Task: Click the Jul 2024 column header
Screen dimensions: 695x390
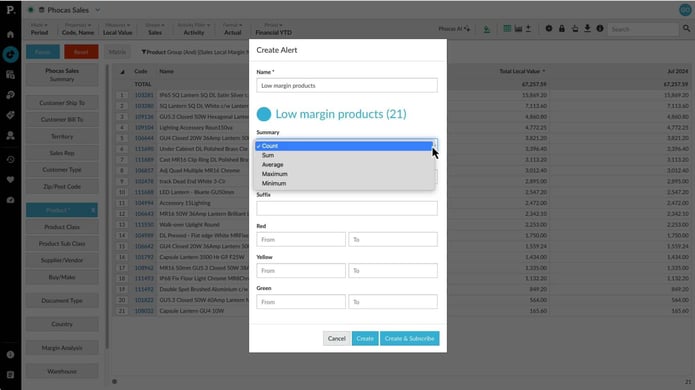Action: (x=678, y=71)
